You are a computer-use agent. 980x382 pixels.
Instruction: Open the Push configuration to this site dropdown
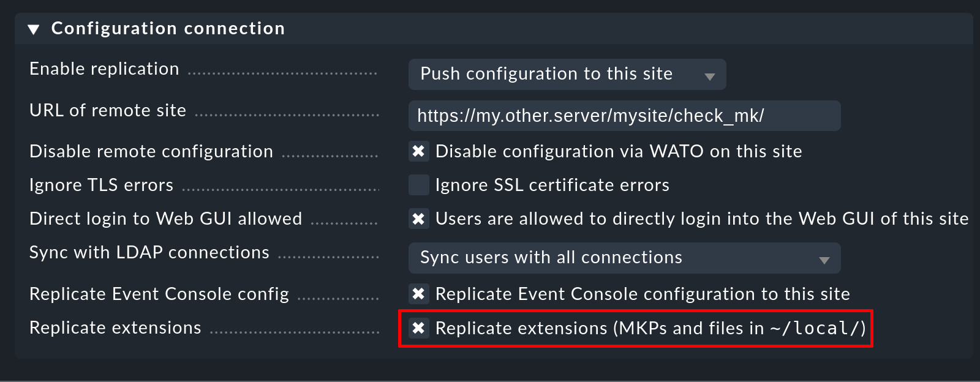(567, 75)
